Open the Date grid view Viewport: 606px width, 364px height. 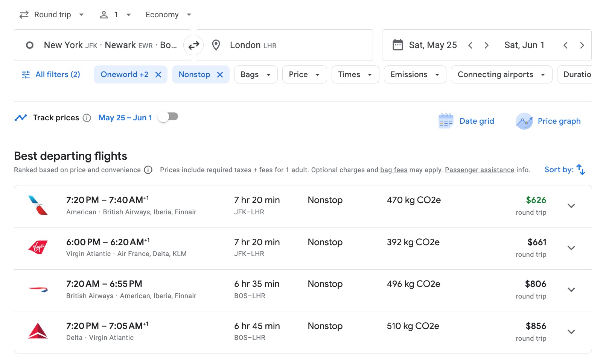pos(467,121)
